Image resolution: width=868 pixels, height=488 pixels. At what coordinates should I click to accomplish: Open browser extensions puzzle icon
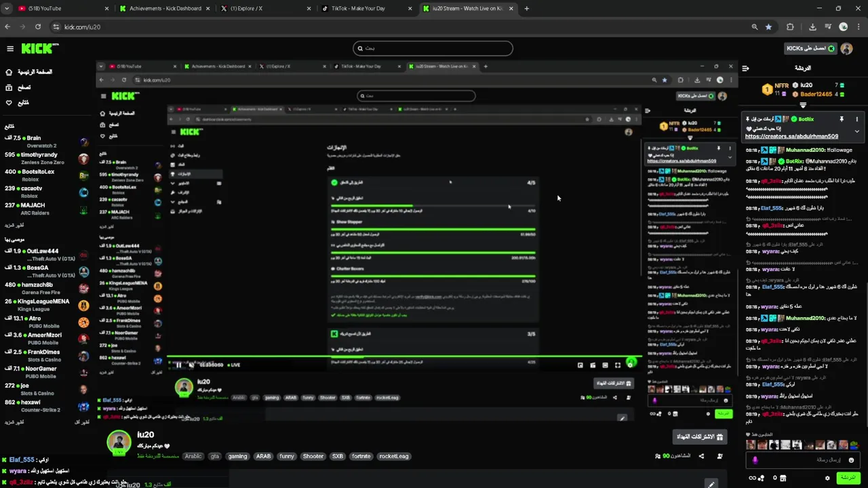pyautogui.click(x=790, y=26)
